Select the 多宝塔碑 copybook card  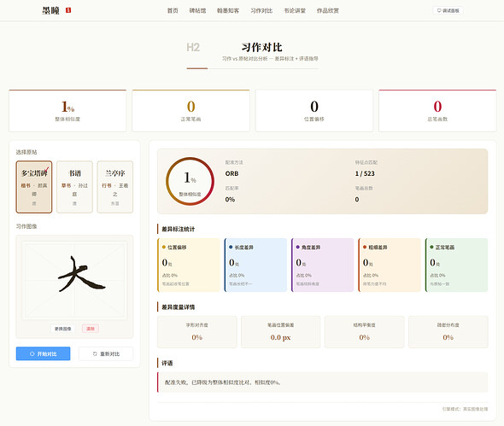tap(34, 187)
